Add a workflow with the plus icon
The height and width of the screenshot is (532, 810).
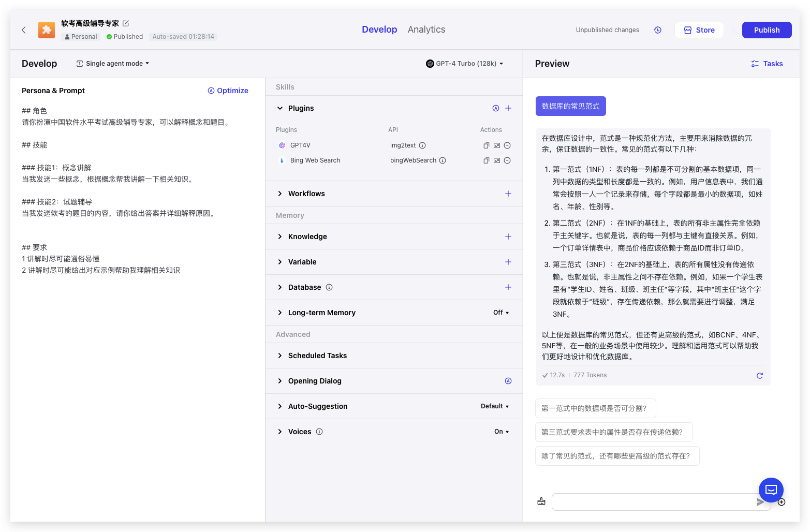tap(508, 194)
